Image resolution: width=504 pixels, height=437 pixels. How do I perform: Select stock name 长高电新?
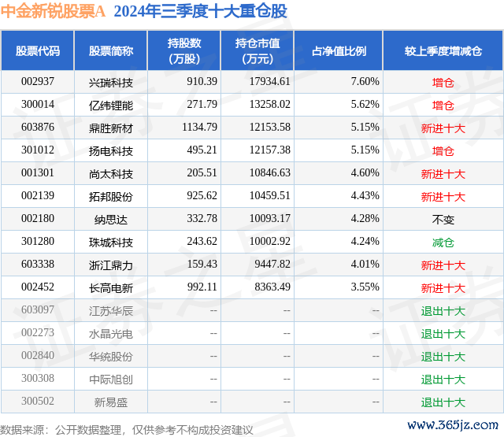pyautogui.click(x=111, y=288)
